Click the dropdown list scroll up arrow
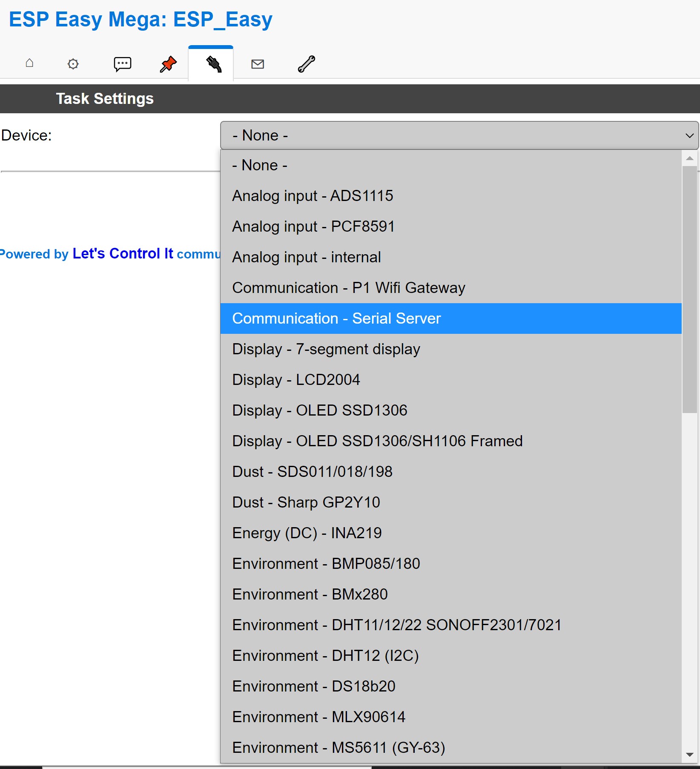The height and width of the screenshot is (769, 700). point(690,158)
